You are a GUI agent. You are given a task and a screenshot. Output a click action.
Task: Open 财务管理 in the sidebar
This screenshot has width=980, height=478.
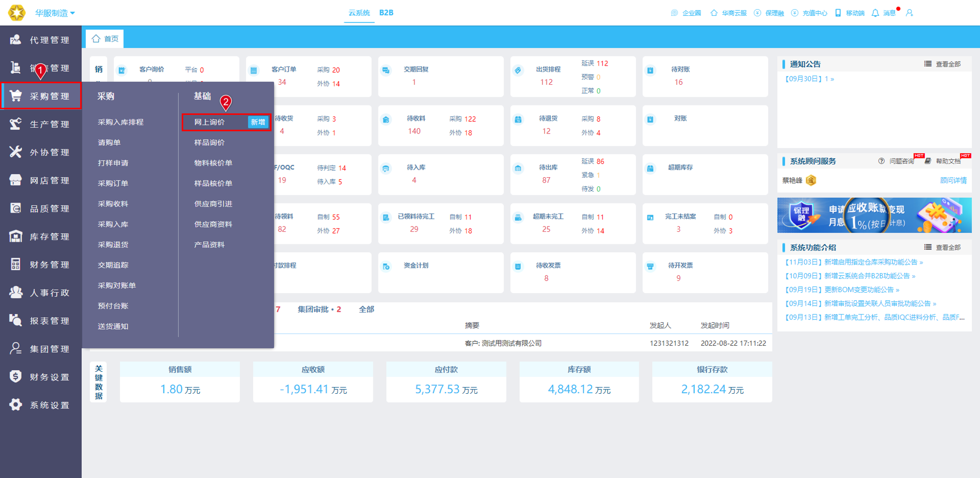[41, 265]
